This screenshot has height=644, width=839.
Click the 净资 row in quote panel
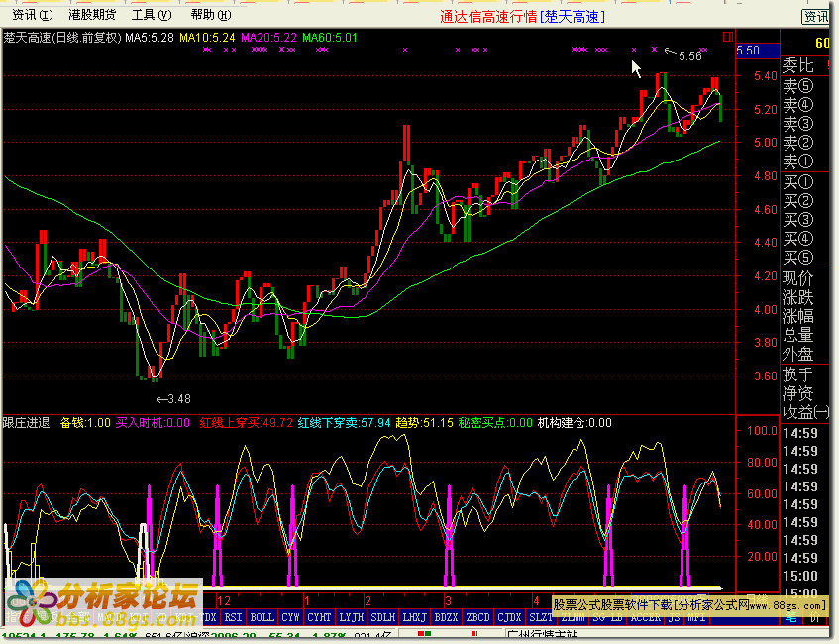pyautogui.click(x=805, y=393)
